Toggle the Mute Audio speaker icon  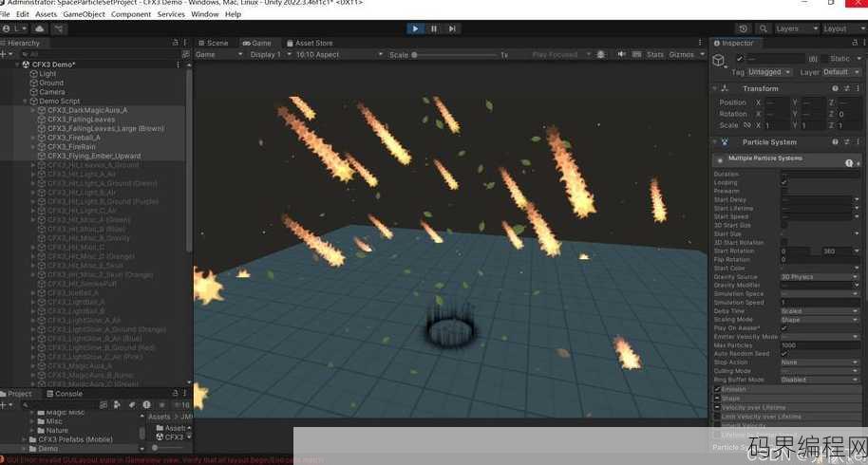[621, 54]
